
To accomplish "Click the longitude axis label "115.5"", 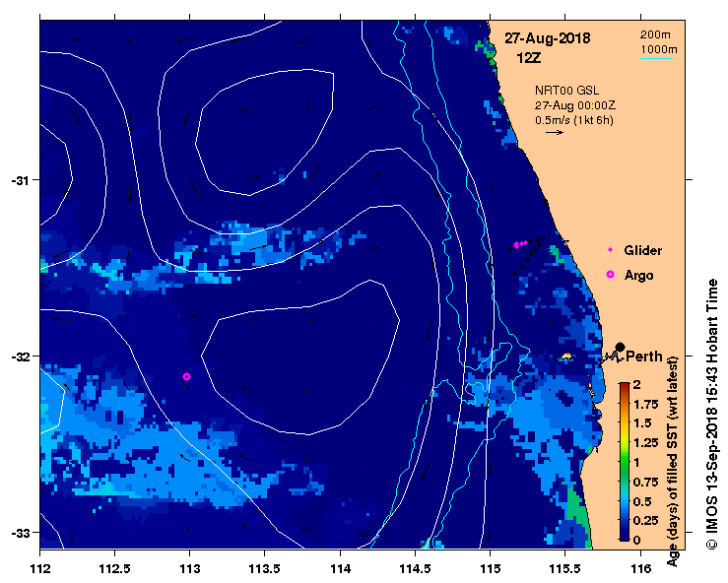I will pyautogui.click(x=565, y=567).
